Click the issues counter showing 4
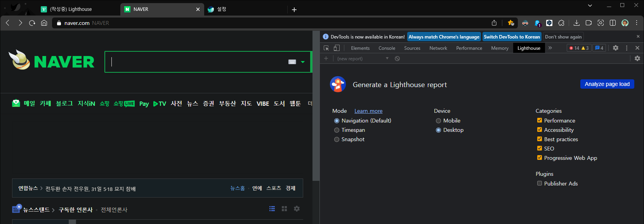The height and width of the screenshot is (224, 644). [x=599, y=48]
